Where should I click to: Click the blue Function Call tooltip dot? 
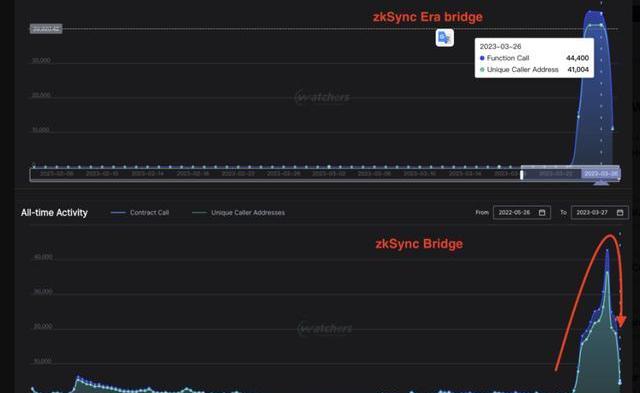point(482,58)
